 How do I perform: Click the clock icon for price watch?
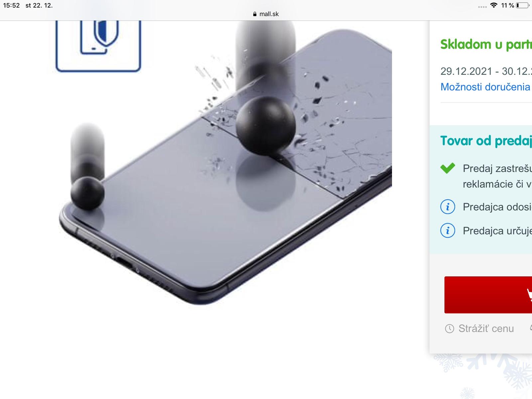pos(449,329)
